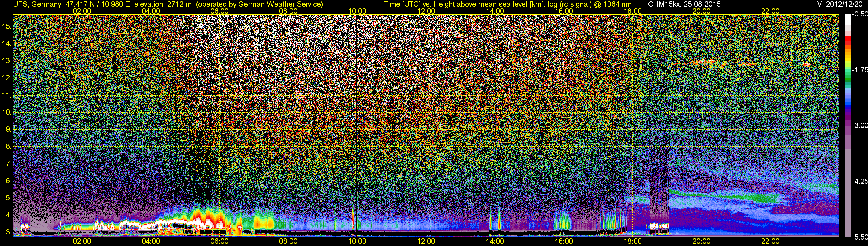Click 'operated by German Weather Service' text

point(259,4)
